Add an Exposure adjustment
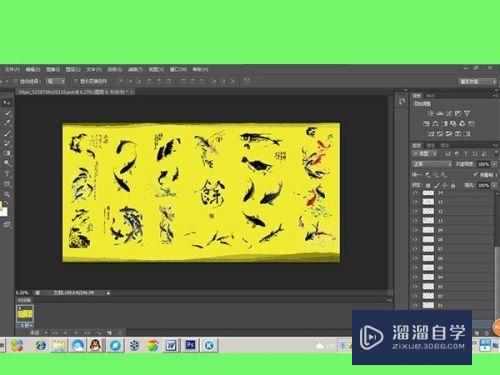Viewport: 500px width, 375px height. point(458,113)
